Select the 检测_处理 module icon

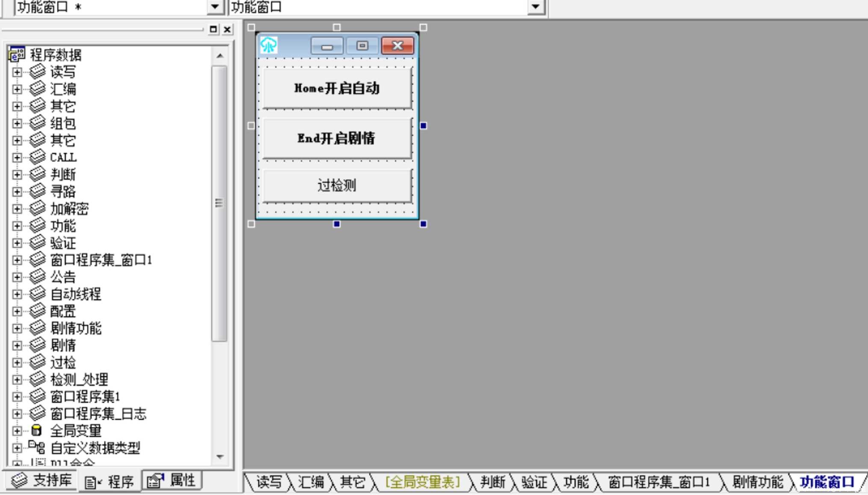[38, 379]
